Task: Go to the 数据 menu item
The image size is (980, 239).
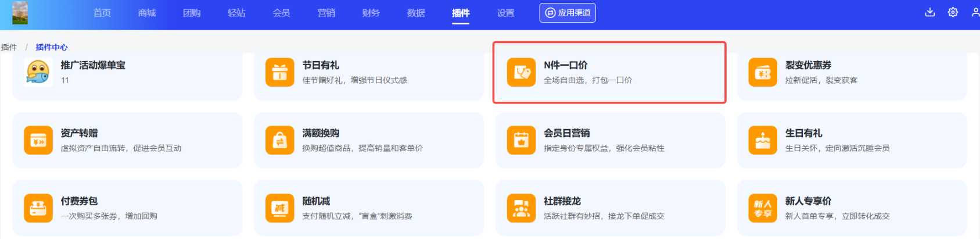Action: click(416, 13)
